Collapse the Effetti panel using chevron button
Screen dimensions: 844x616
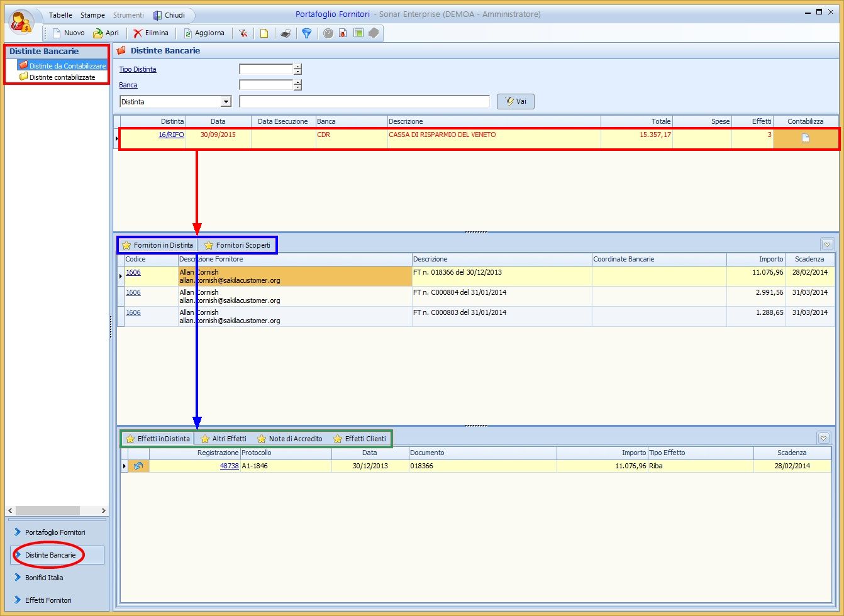point(824,438)
